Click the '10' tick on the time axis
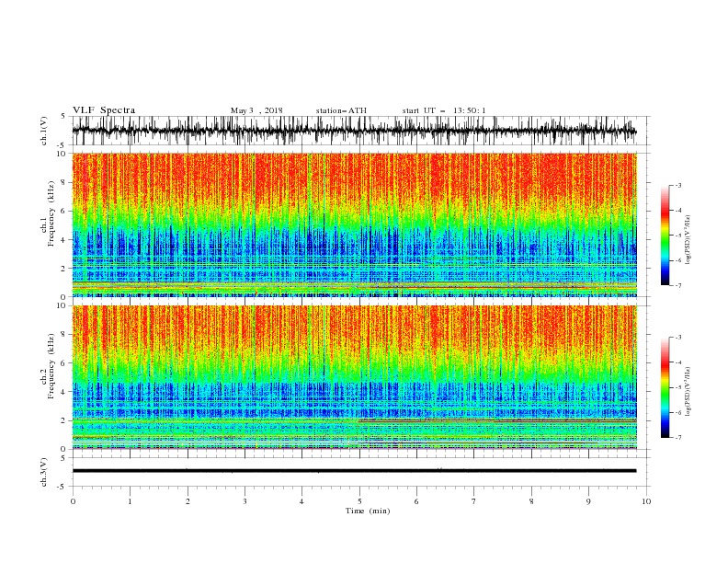 click(x=646, y=501)
